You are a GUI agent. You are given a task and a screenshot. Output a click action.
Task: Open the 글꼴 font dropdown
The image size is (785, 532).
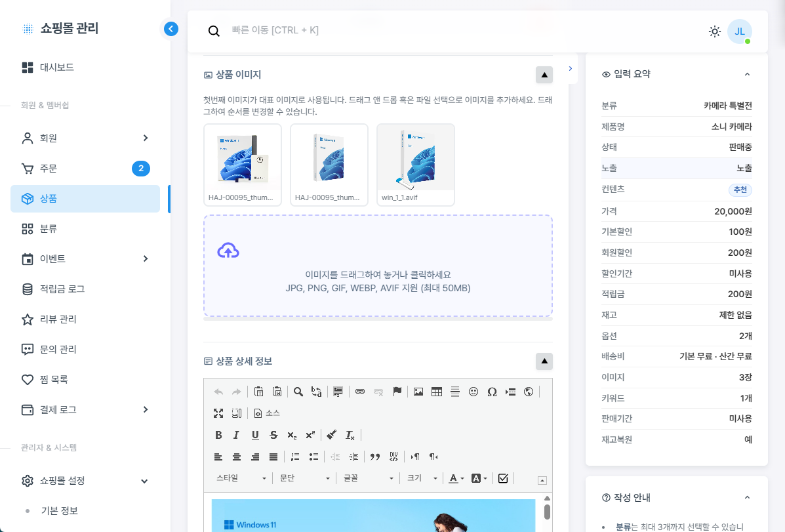368,478
